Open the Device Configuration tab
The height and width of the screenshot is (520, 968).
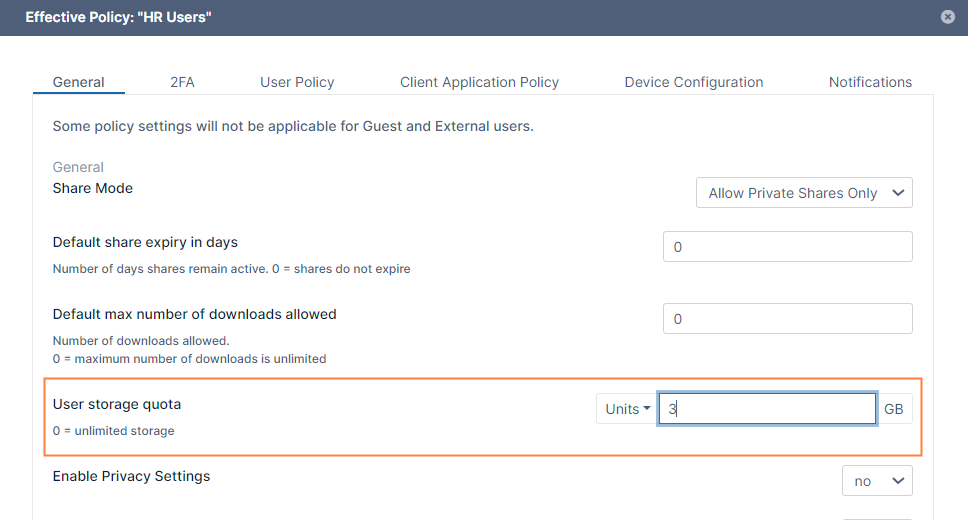pyautogui.click(x=693, y=82)
